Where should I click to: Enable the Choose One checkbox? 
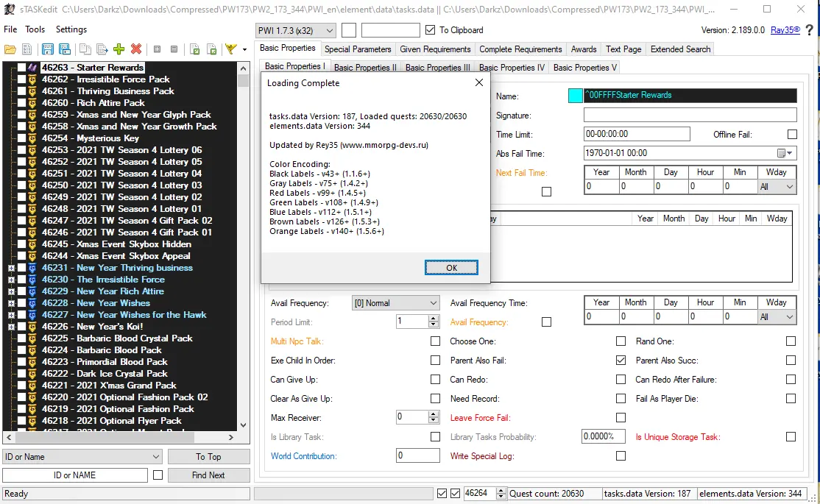(621, 341)
